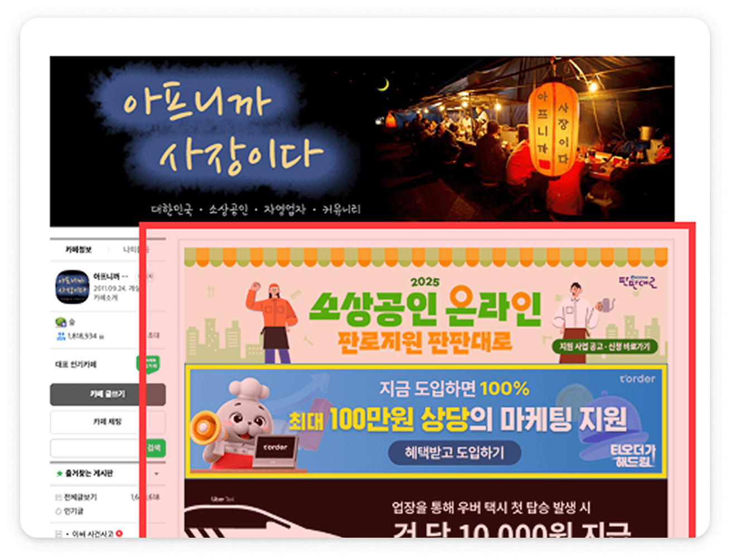Click the member count people icon

click(x=60, y=336)
